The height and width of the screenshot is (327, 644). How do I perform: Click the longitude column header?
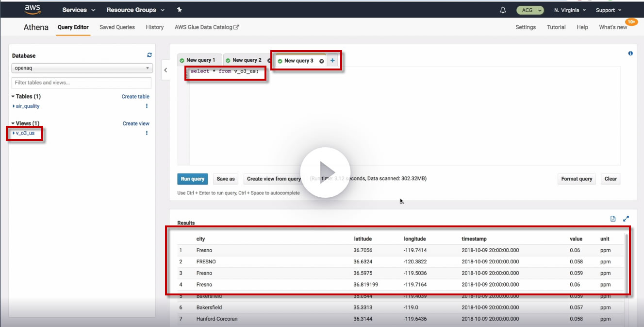(x=415, y=239)
